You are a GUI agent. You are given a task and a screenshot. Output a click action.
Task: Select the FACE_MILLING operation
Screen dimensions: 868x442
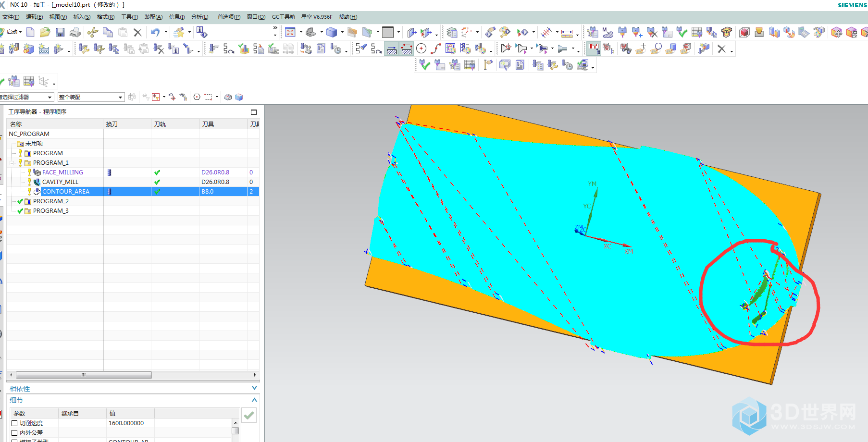pos(62,172)
